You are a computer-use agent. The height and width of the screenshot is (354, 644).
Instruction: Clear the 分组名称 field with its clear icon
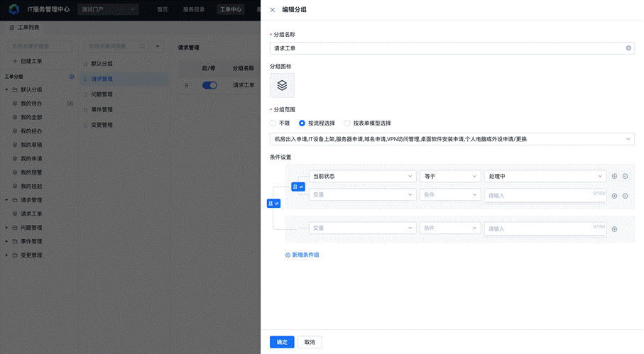628,48
